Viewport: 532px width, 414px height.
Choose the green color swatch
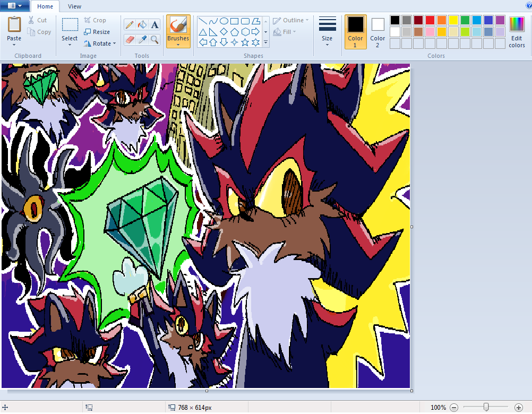465,20
